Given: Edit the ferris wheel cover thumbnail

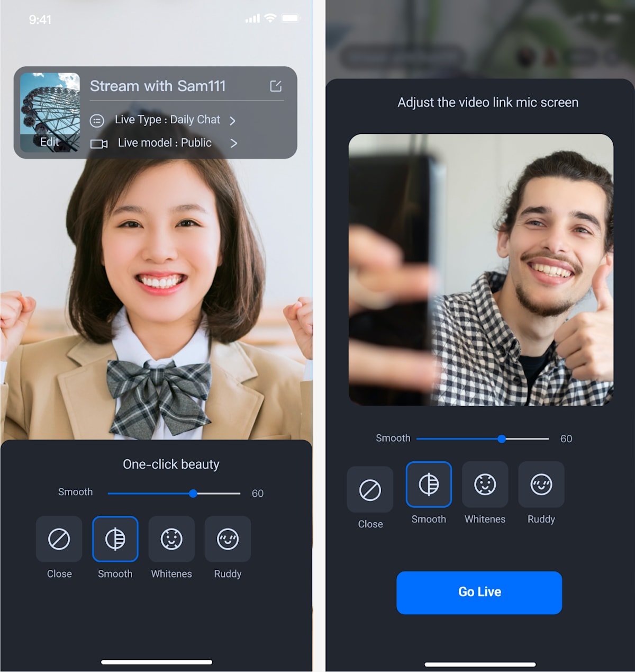Looking at the screenshot, I should coord(50,112).
